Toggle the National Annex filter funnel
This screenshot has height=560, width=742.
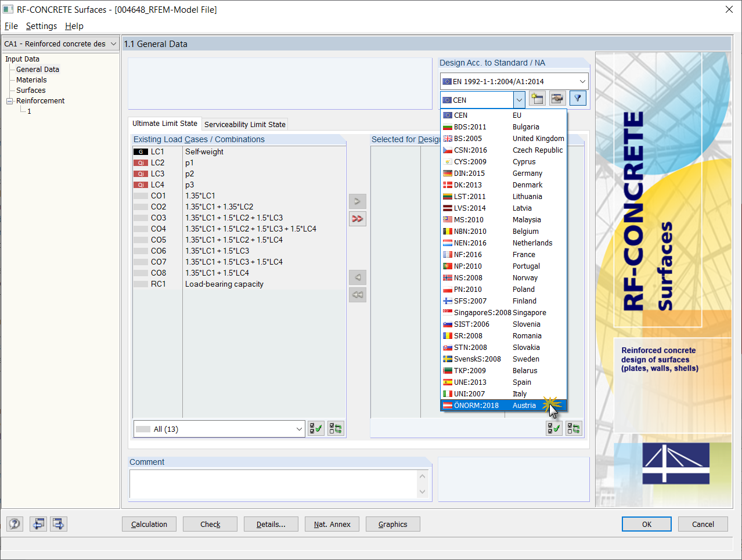[x=577, y=98]
